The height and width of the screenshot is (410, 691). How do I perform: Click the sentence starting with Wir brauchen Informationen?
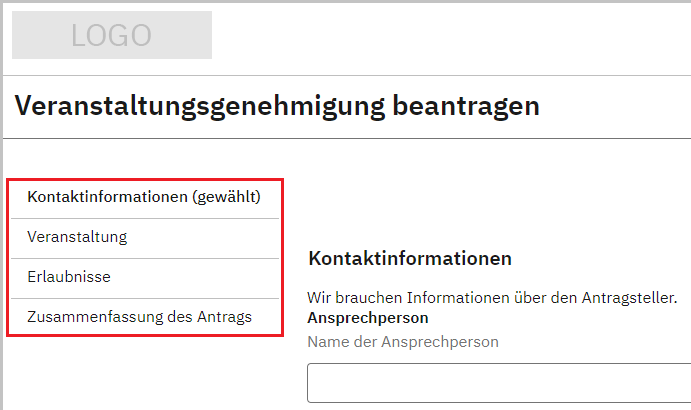point(492,298)
